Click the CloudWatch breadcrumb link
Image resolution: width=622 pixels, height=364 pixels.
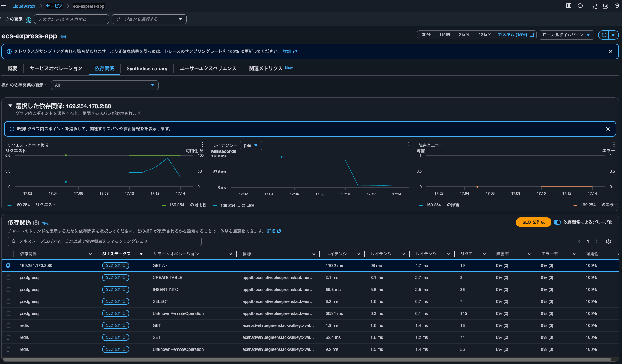[x=24, y=6]
